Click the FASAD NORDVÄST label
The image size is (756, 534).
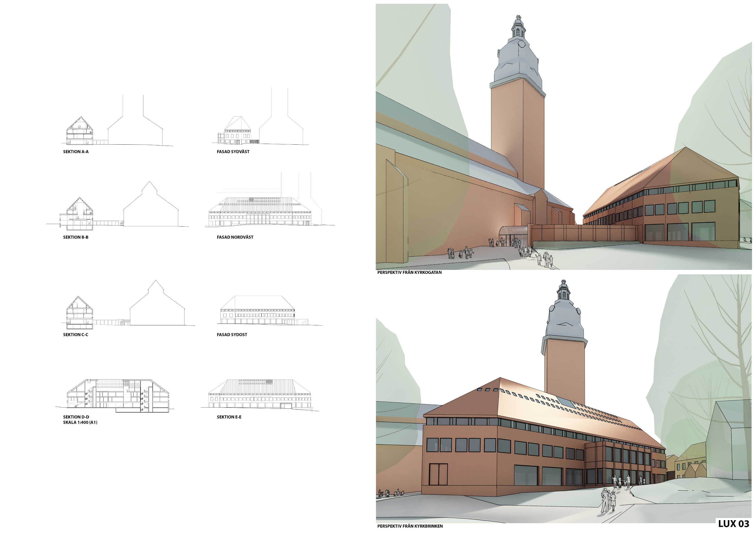tap(235, 237)
